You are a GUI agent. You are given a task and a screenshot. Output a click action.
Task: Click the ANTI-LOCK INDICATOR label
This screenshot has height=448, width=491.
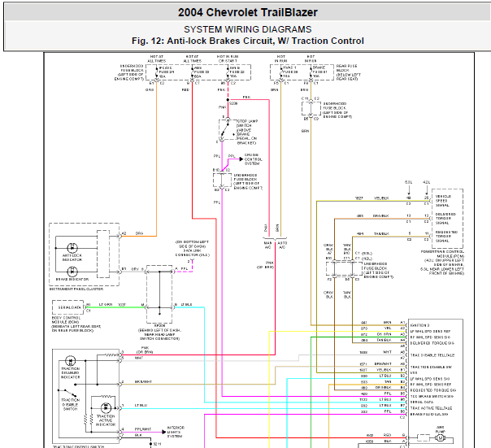pos(72,258)
